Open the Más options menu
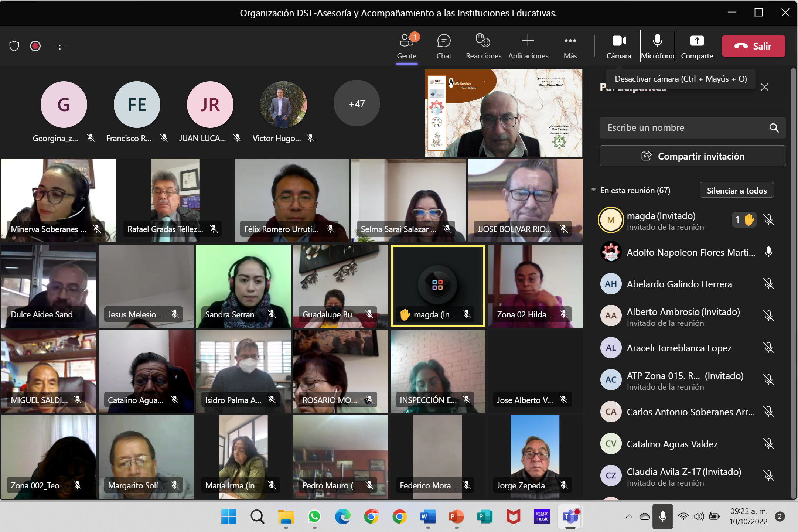Screen dimensions: 798x532 [x=570, y=46]
